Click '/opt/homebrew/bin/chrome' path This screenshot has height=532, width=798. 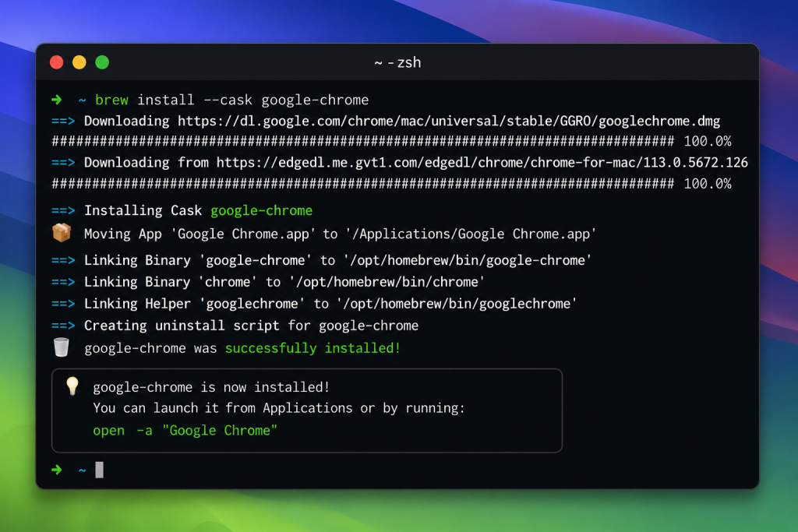(387, 282)
